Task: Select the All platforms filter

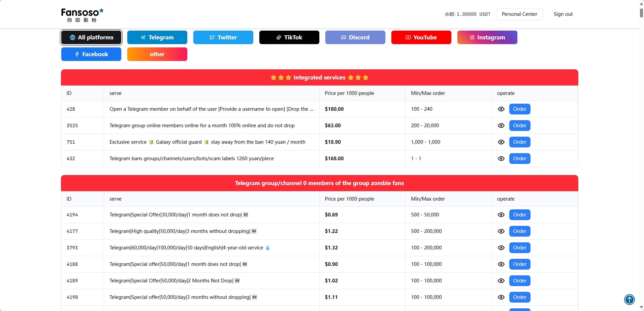Action: (91, 37)
